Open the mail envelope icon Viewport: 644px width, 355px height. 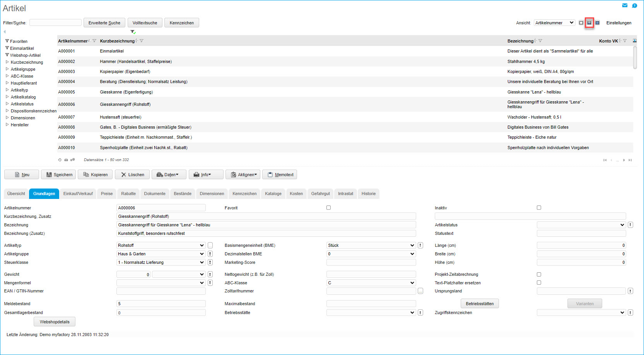click(625, 5)
